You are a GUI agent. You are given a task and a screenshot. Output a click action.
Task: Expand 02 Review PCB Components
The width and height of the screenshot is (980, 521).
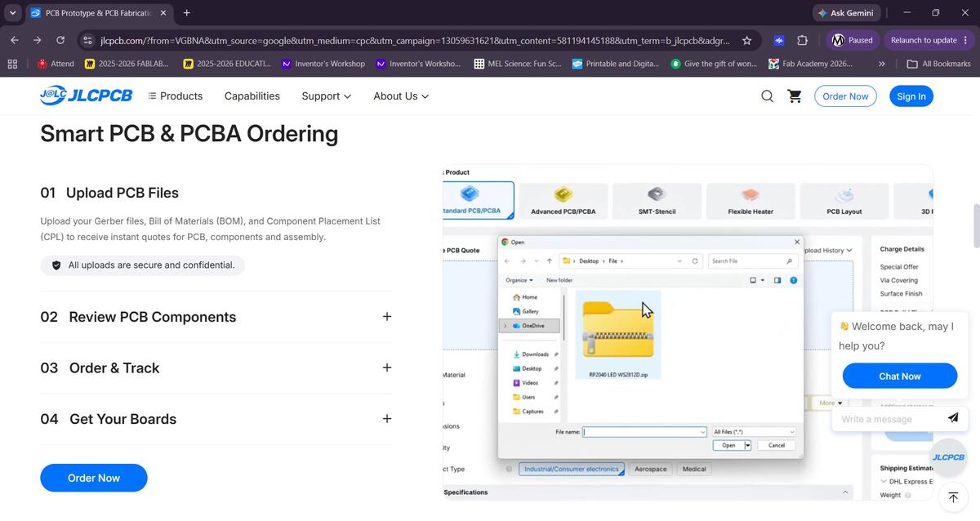(387, 317)
